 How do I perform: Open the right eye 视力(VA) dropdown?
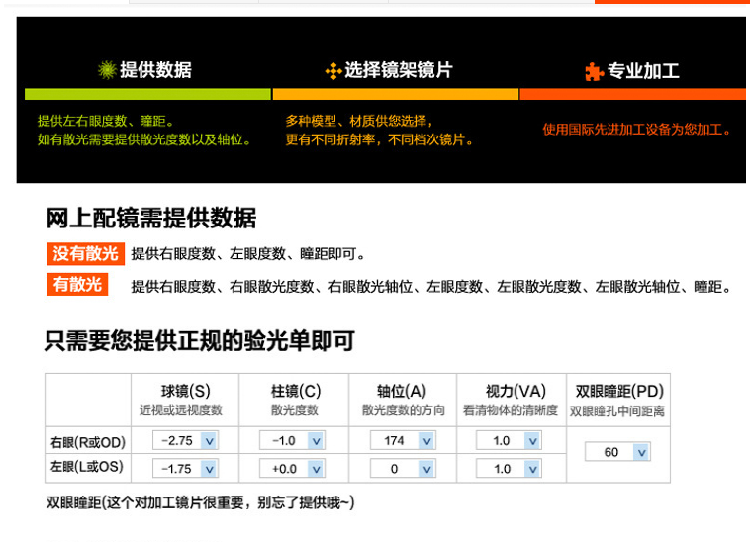pyautogui.click(x=508, y=440)
